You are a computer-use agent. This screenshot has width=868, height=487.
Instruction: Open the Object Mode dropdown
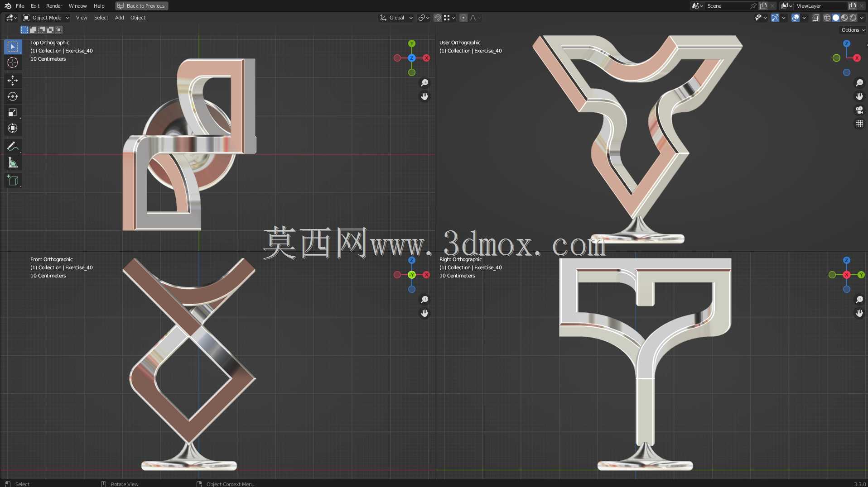[46, 18]
